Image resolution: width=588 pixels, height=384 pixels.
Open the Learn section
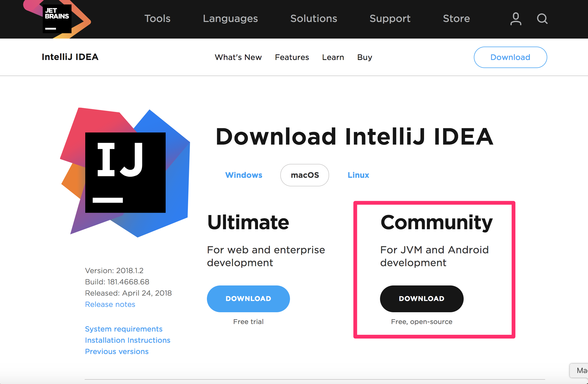click(333, 57)
